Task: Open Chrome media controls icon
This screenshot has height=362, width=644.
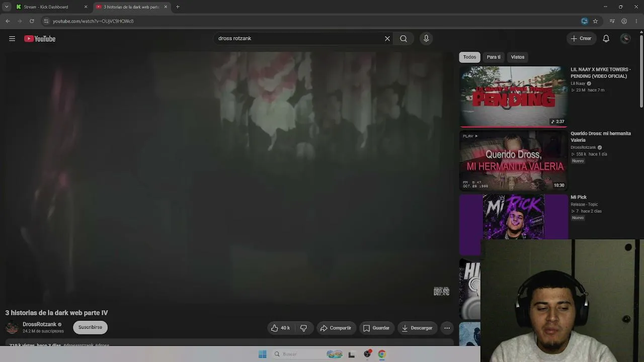Action: [612, 21]
